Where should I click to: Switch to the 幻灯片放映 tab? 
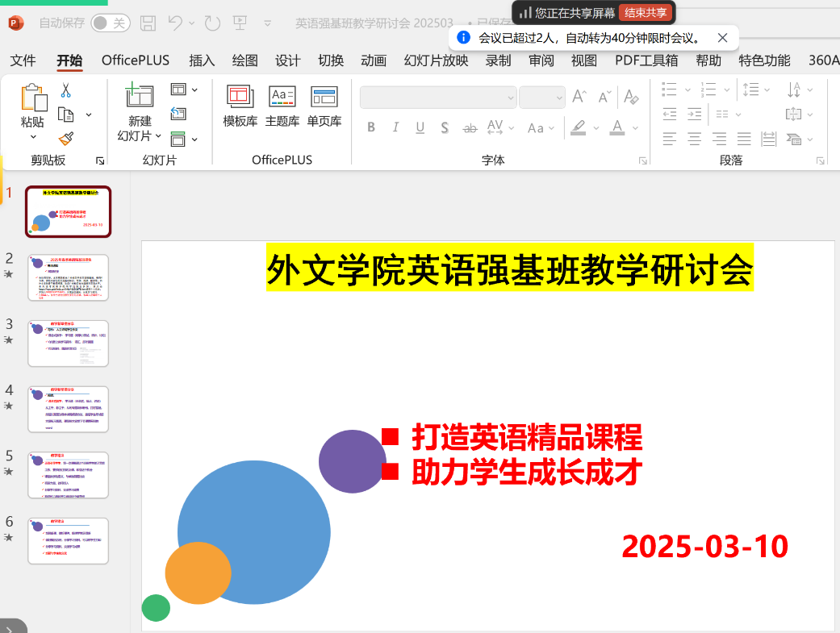point(436,60)
